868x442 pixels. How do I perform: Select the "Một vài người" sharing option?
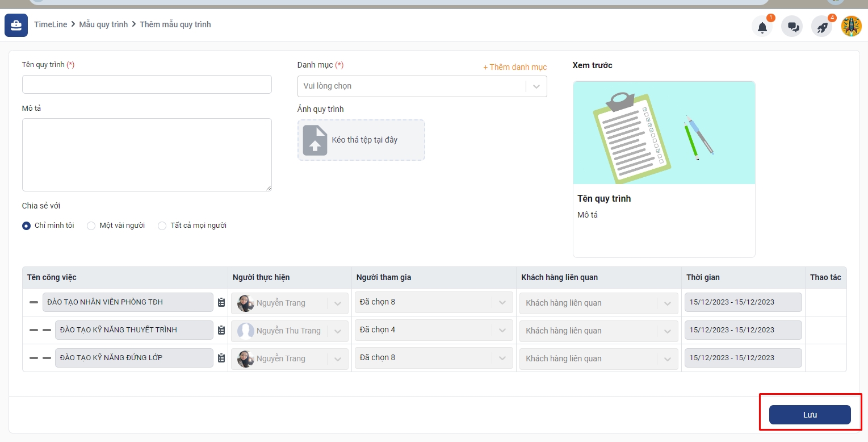coord(91,226)
